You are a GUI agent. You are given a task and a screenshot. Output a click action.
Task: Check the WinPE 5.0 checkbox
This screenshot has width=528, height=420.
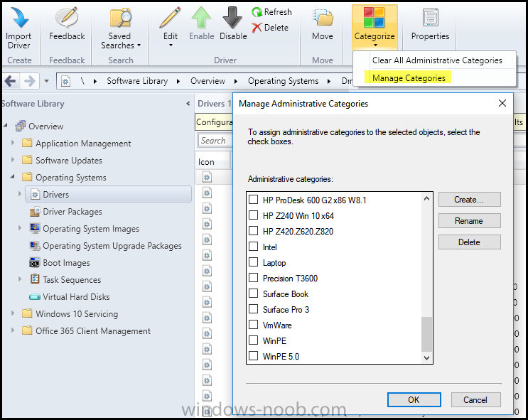click(x=253, y=355)
